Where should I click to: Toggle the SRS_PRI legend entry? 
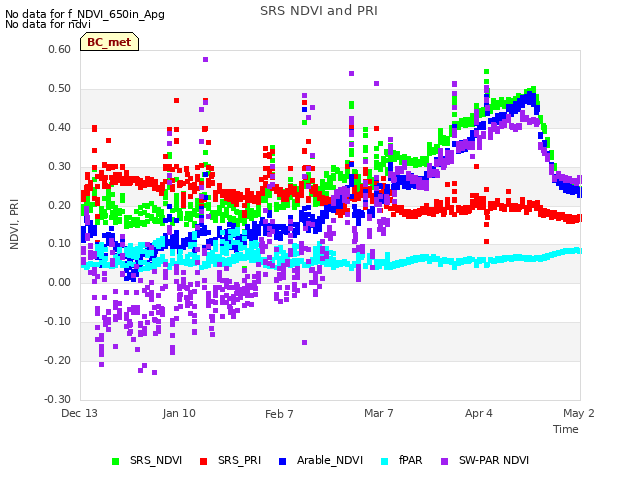[x=230, y=460]
